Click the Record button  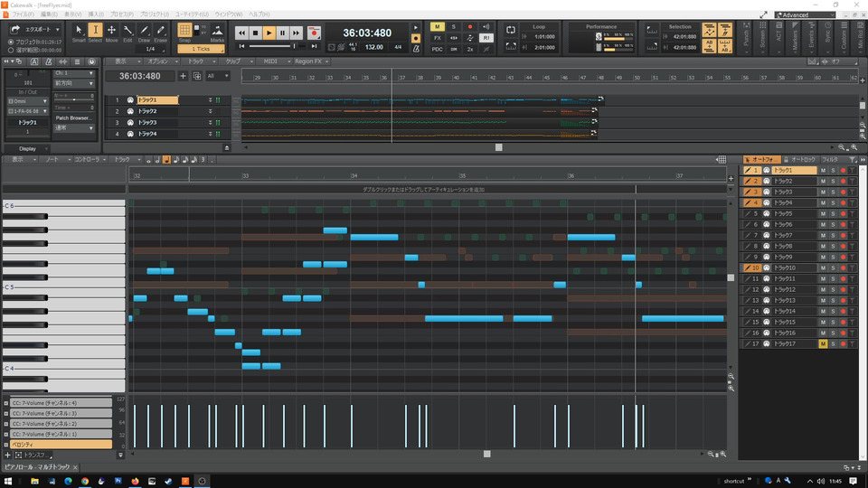[x=314, y=33]
